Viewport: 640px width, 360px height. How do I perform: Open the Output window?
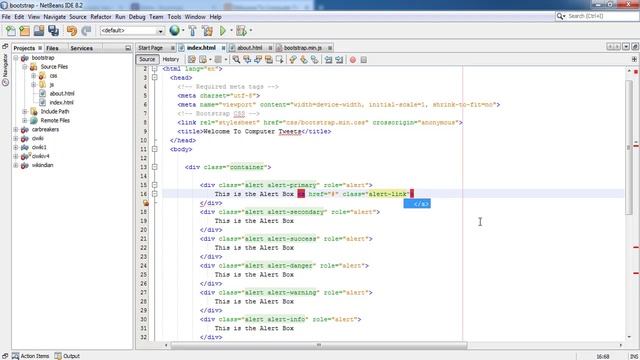tap(68, 356)
